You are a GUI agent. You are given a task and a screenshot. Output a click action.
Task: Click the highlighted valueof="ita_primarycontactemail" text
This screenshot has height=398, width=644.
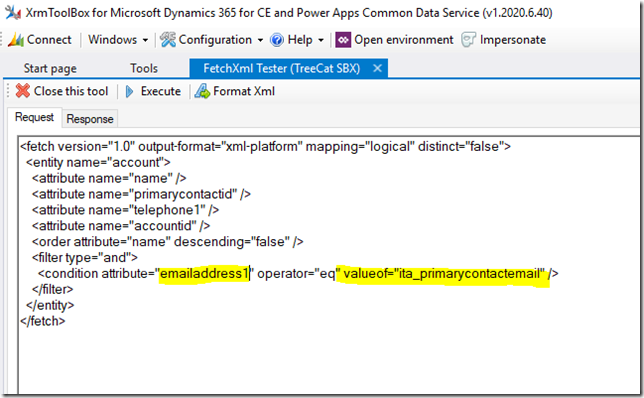click(x=444, y=274)
